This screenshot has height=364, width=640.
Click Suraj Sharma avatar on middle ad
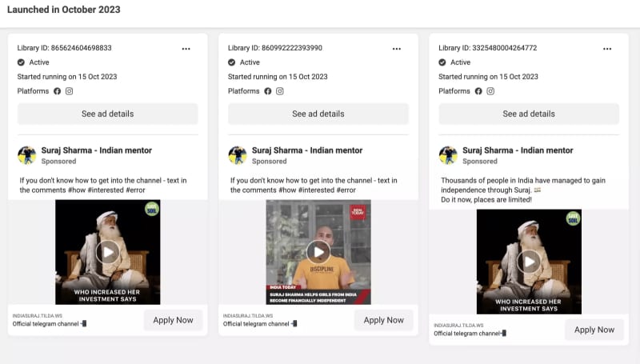tap(238, 155)
